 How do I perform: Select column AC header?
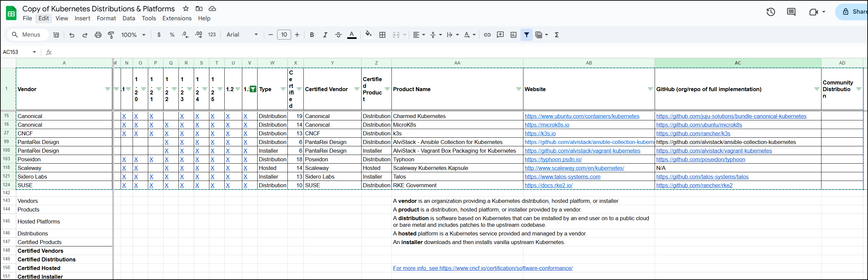(738, 63)
